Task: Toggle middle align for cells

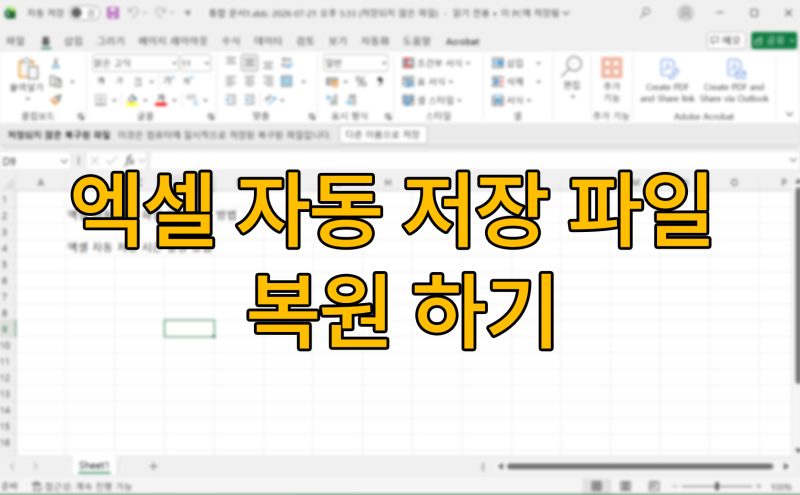Action: (x=249, y=62)
